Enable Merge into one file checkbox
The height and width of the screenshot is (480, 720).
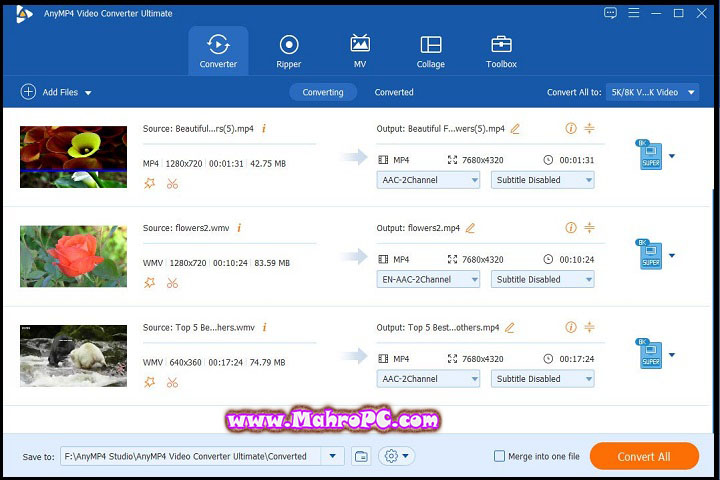point(499,456)
